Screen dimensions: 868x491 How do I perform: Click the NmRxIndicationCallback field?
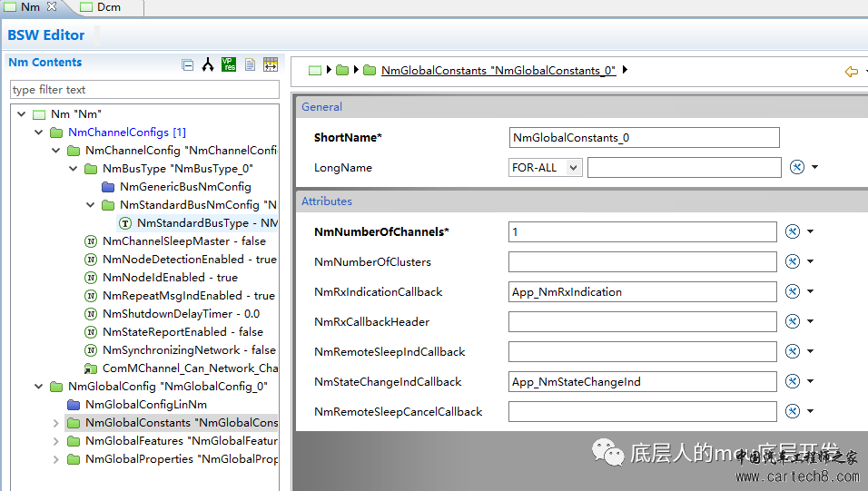click(x=642, y=291)
